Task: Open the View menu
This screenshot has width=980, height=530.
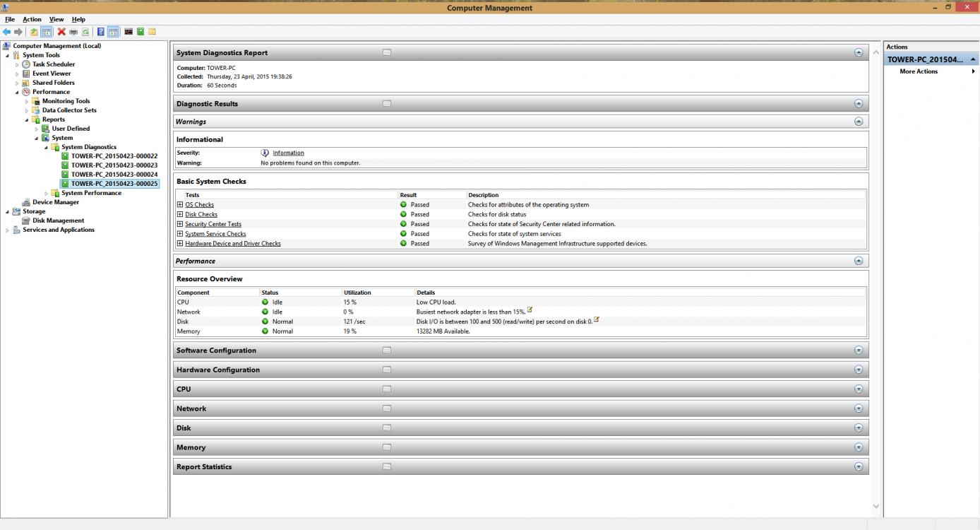Action: (56, 19)
